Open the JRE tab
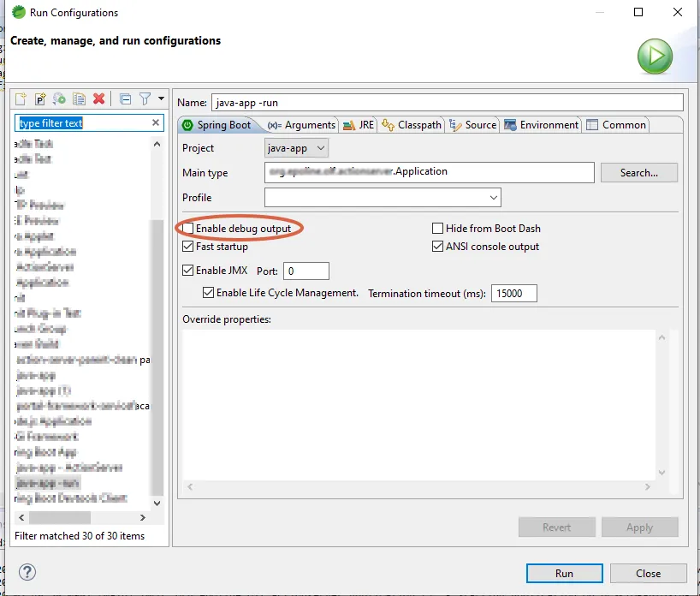Screen dimensions: 700x596 pyautogui.click(x=359, y=125)
